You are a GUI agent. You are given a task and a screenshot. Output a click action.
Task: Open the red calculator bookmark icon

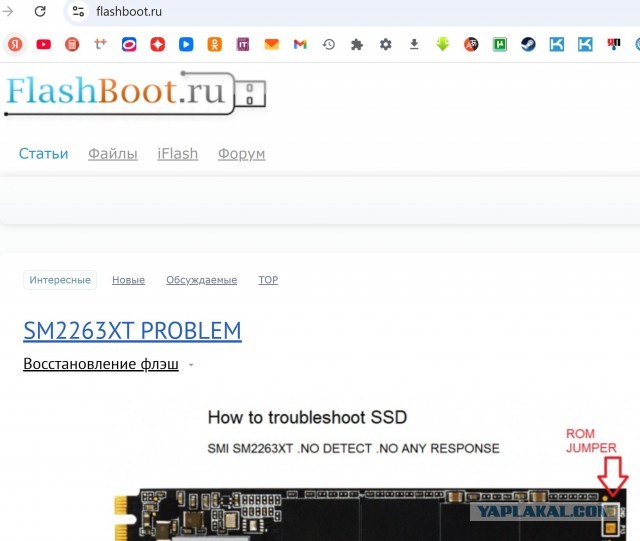pos(72,44)
